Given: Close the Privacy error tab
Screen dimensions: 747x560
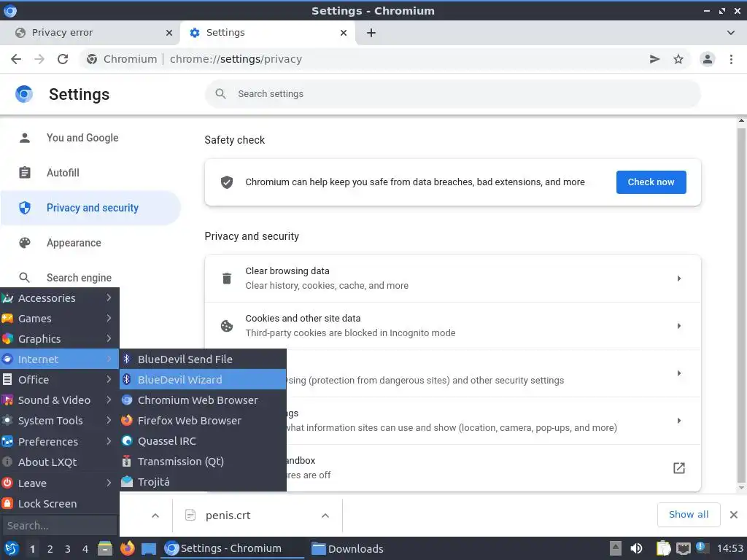Looking at the screenshot, I should (169, 32).
